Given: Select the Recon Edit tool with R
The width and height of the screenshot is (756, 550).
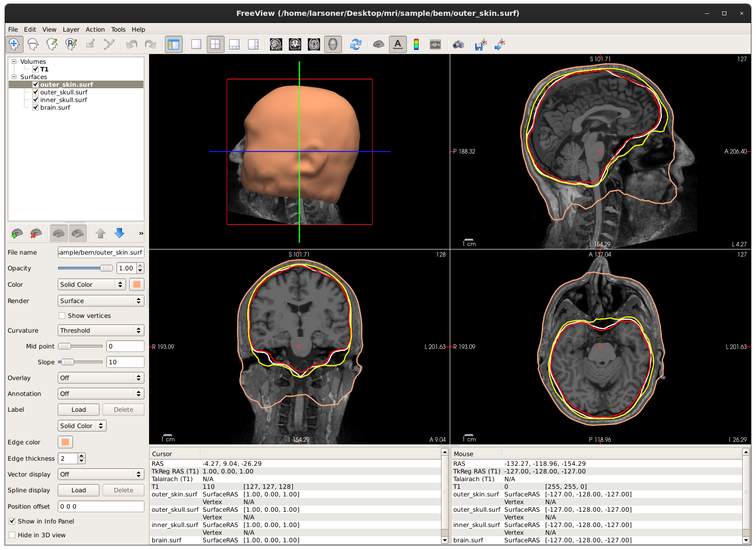Looking at the screenshot, I should tap(71, 44).
